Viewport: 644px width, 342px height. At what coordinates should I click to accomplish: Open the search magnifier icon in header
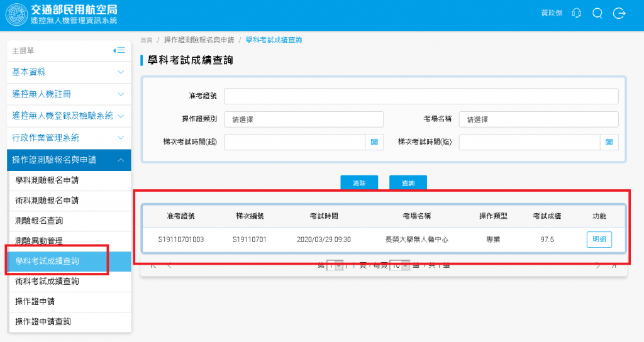point(597,13)
